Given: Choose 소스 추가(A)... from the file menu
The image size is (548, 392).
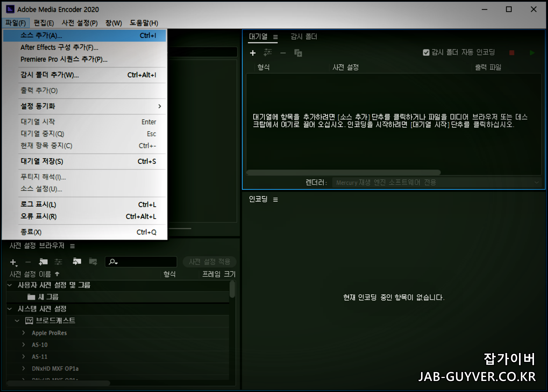Looking at the screenshot, I should [x=85, y=36].
